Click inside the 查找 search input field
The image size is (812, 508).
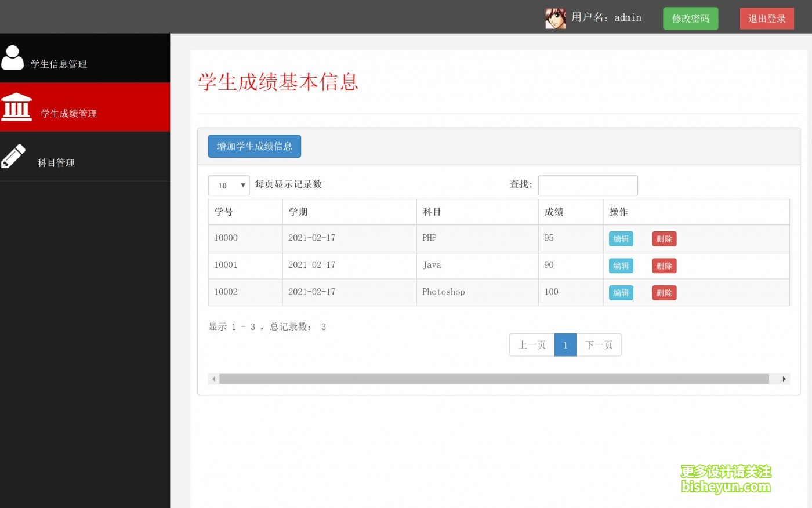588,185
